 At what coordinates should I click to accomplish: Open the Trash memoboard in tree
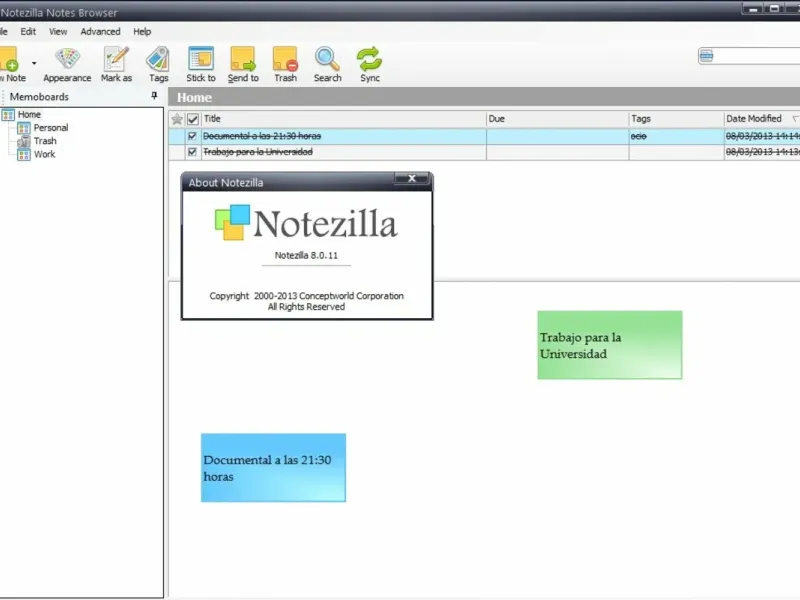[45, 141]
